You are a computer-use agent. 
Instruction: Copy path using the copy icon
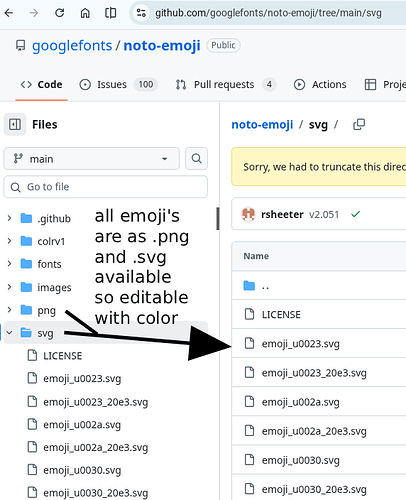[x=359, y=125]
